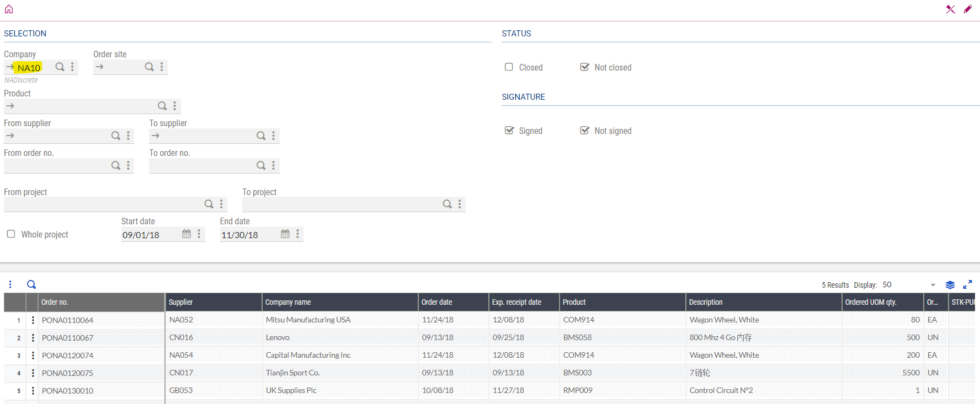Enable the Closed status checkbox
Image resolution: width=980 pixels, height=404 pixels.
coord(509,67)
